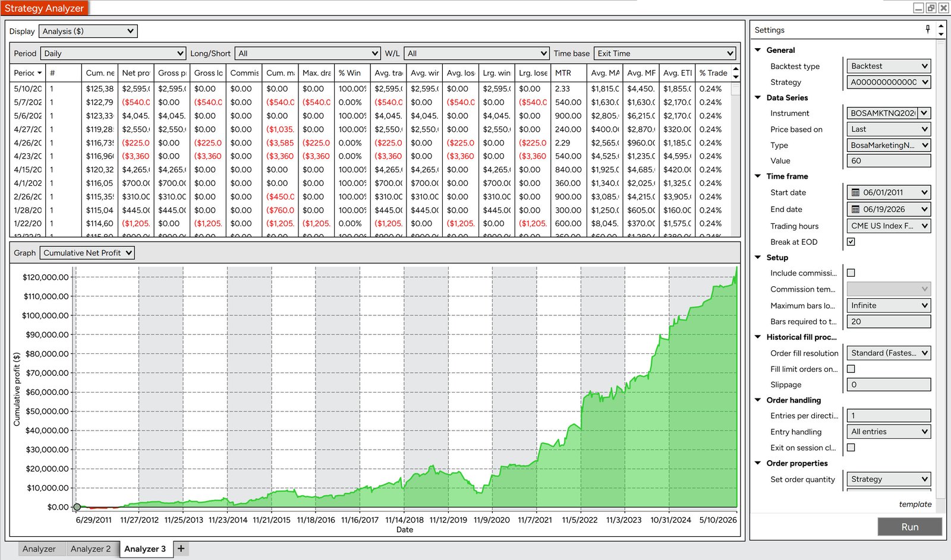Open the Backtest type dropdown
The height and width of the screenshot is (560, 951).
tap(889, 66)
